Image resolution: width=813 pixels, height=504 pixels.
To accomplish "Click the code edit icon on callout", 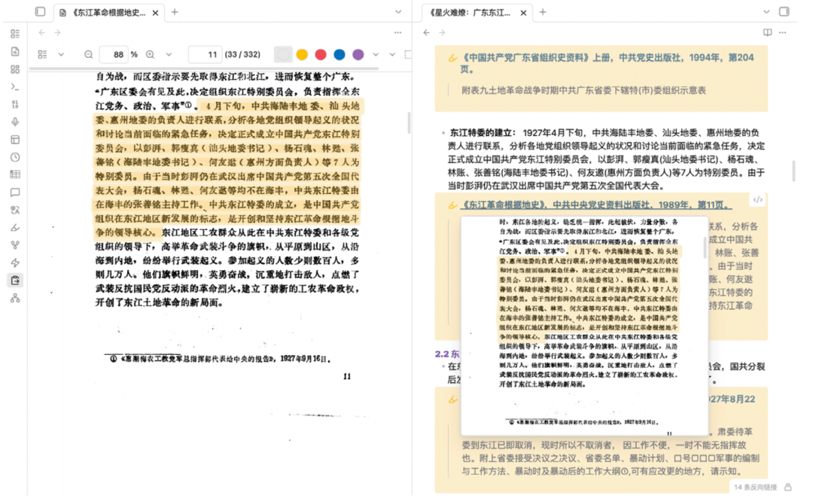I will point(757,200).
